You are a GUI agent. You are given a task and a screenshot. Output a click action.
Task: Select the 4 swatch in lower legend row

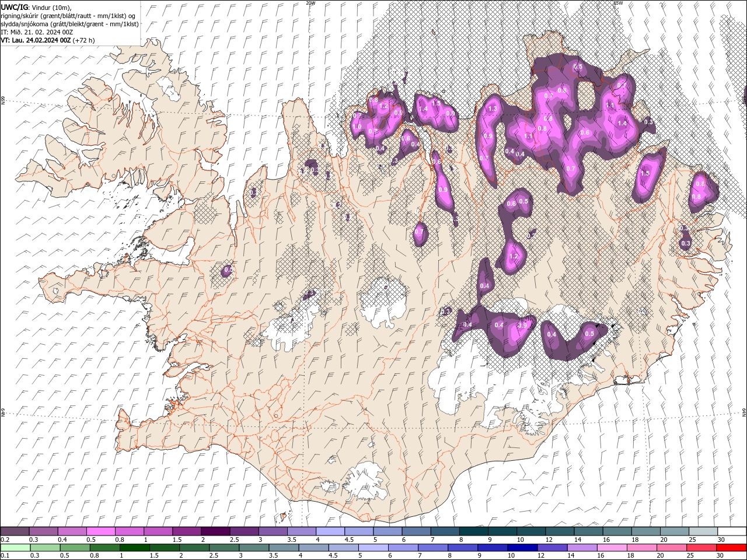coord(313,547)
